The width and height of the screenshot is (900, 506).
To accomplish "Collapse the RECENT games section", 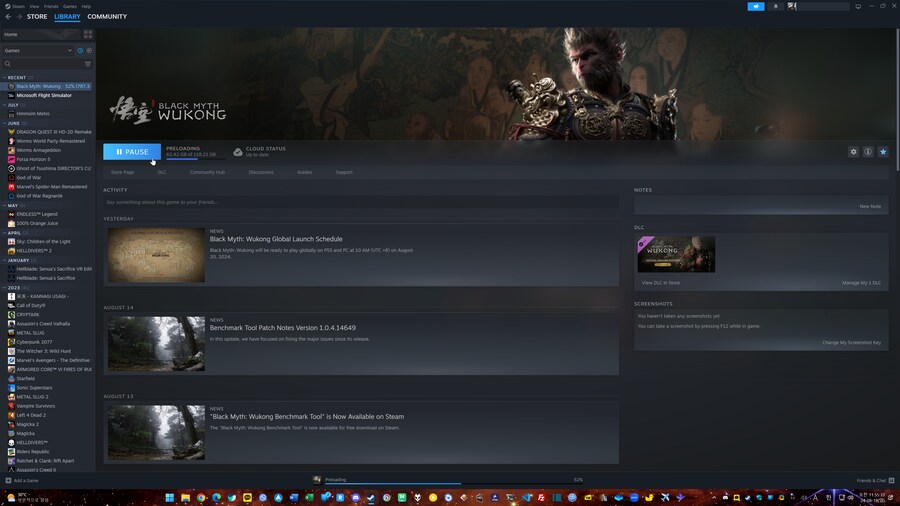I will [x=5, y=77].
